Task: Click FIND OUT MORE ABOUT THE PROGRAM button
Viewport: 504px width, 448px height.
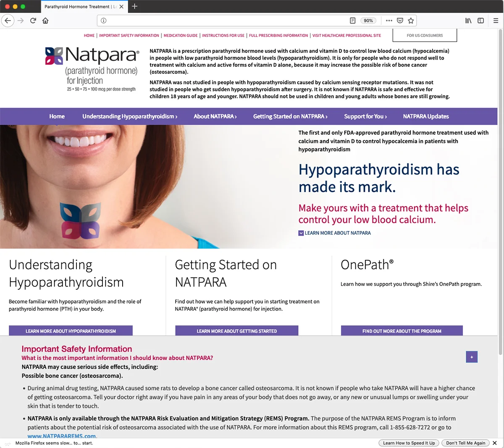Action: click(402, 331)
